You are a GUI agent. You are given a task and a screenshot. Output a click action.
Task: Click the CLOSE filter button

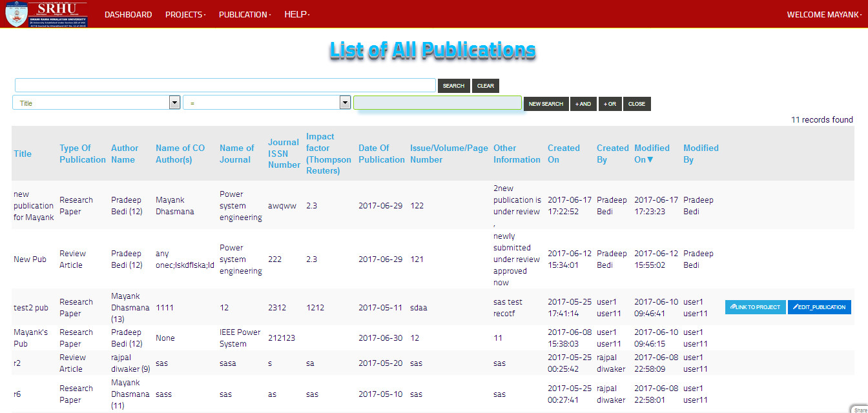pos(637,104)
